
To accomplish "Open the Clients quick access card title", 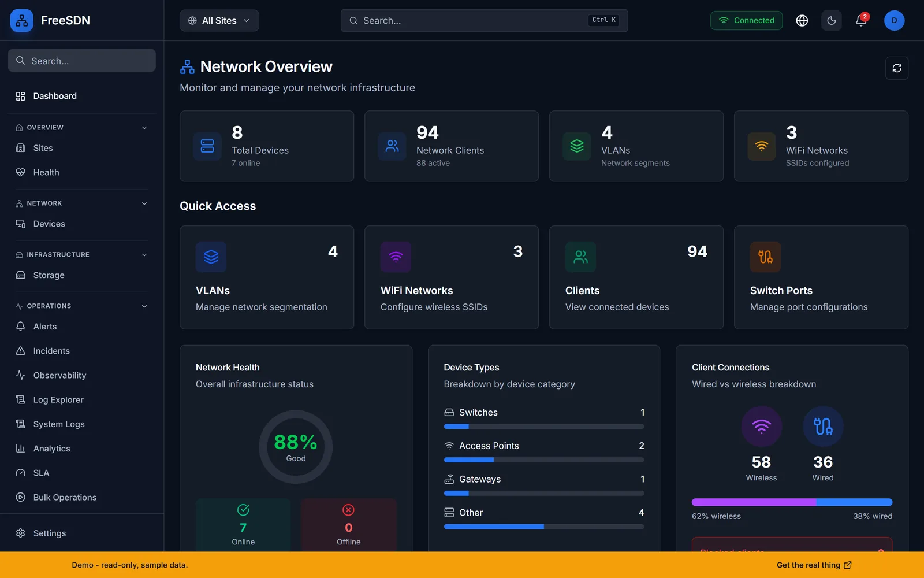I will click(582, 291).
